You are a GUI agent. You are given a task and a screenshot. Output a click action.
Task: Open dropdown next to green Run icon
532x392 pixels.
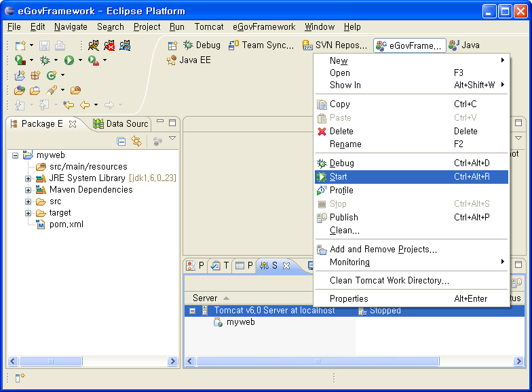point(80,60)
